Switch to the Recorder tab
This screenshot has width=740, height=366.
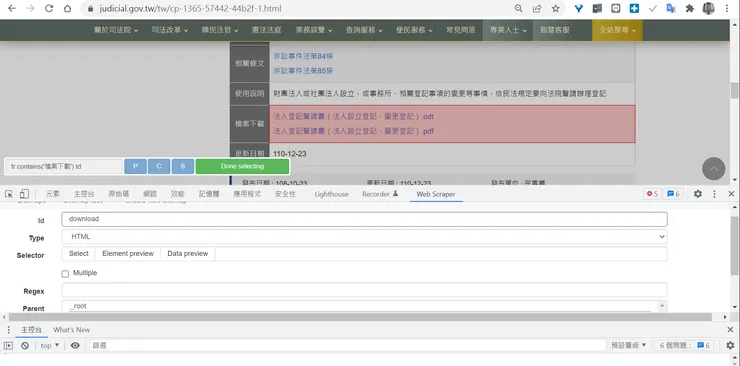tap(380, 194)
